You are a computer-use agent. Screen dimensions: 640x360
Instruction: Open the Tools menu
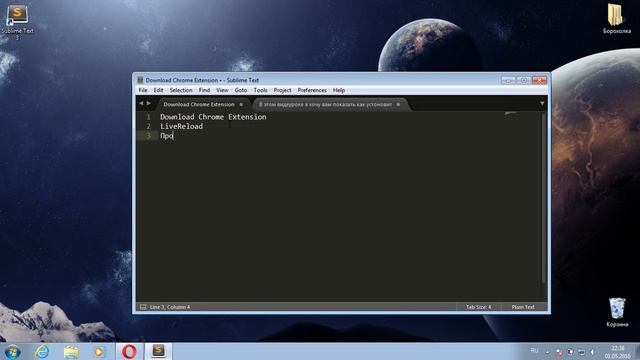[260, 90]
